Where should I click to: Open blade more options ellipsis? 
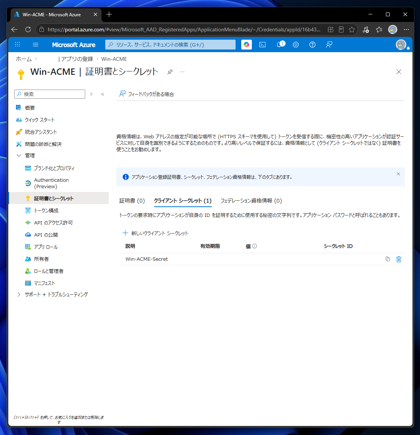(182, 72)
